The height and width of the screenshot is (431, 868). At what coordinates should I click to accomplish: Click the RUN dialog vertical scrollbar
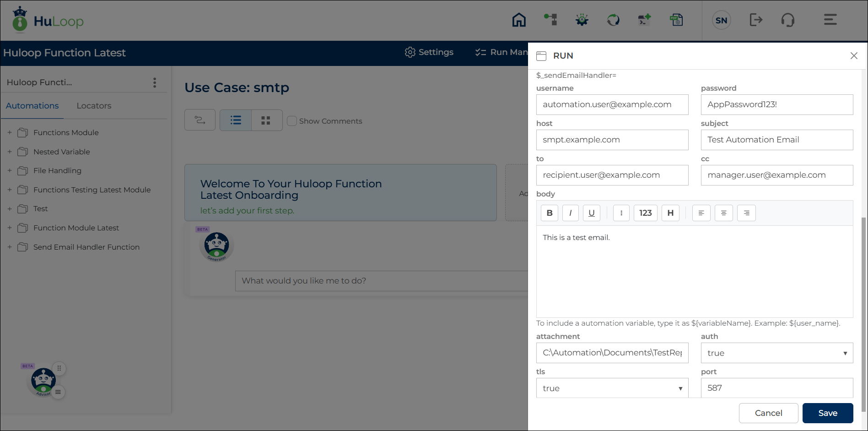point(863,314)
